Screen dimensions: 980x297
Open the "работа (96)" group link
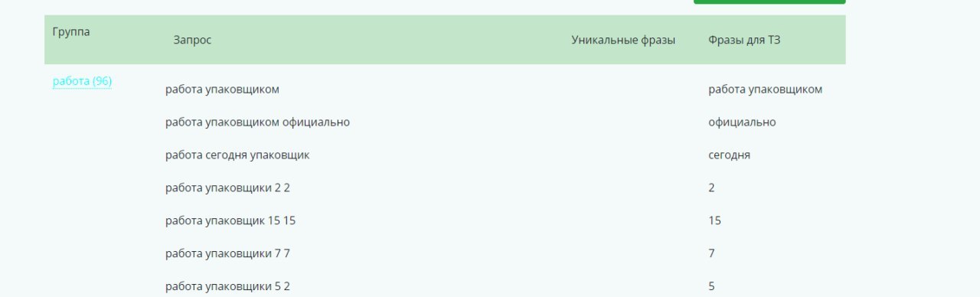pyautogui.click(x=83, y=81)
